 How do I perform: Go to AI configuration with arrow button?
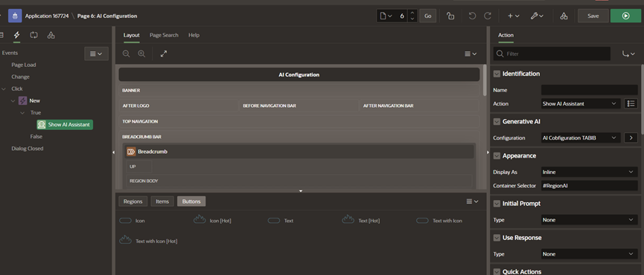[631, 137]
